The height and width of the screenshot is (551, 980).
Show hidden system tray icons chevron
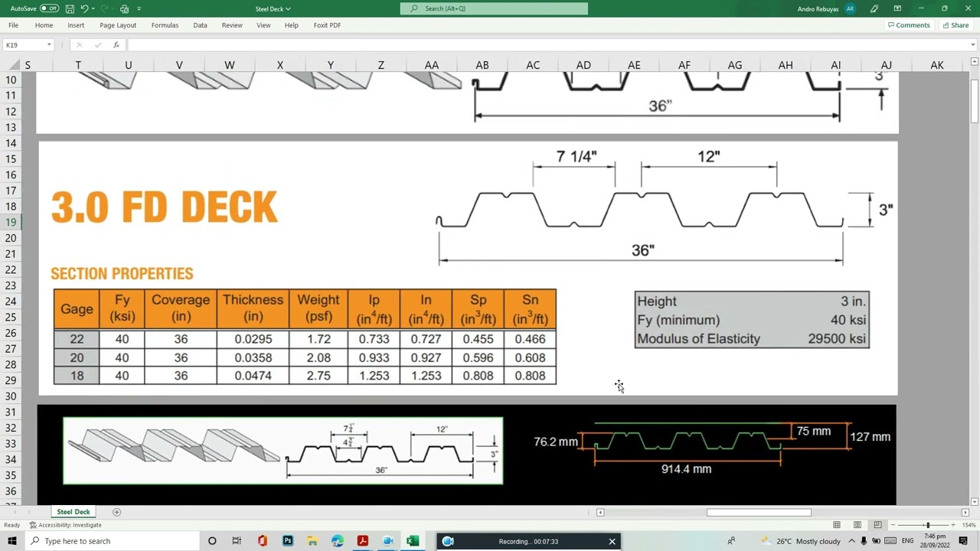(x=851, y=541)
